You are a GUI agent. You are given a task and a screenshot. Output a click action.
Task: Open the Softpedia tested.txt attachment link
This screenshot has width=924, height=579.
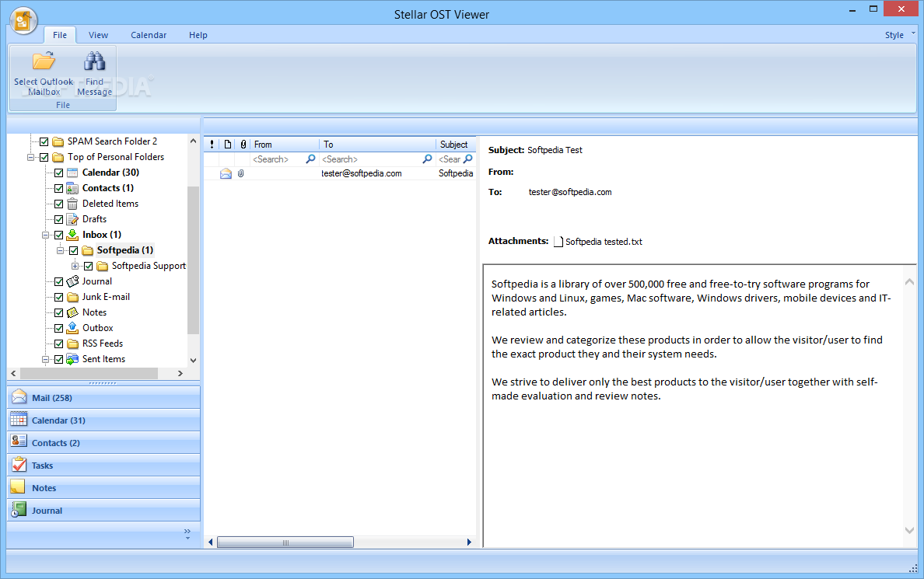click(x=604, y=242)
